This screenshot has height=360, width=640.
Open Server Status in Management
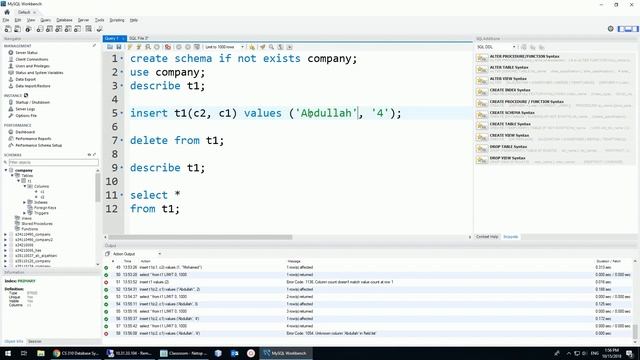click(26, 53)
